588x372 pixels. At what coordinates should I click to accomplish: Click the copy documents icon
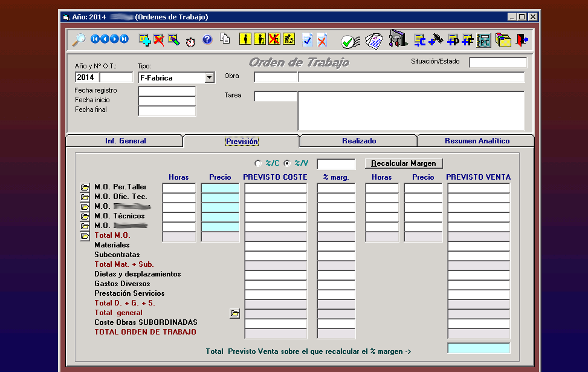[225, 39]
